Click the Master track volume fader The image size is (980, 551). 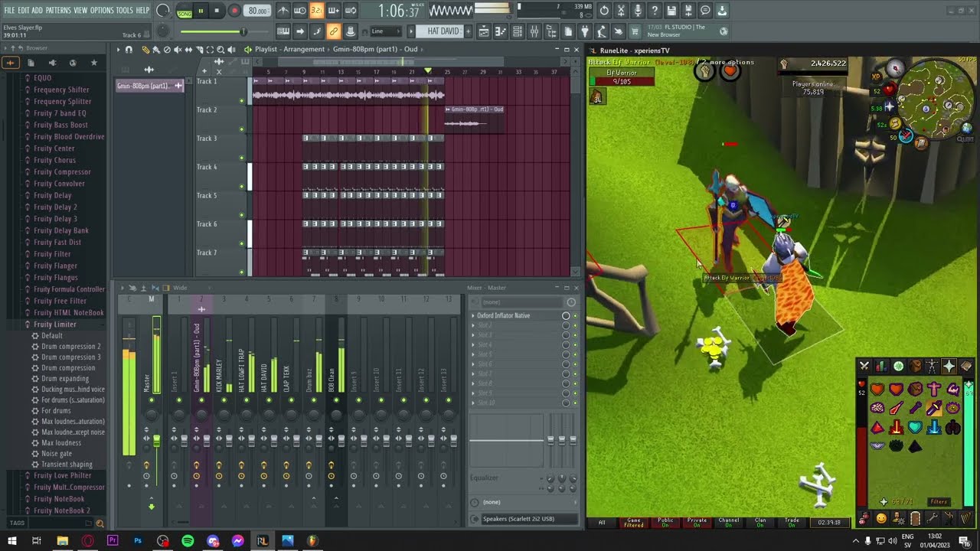[x=157, y=442]
